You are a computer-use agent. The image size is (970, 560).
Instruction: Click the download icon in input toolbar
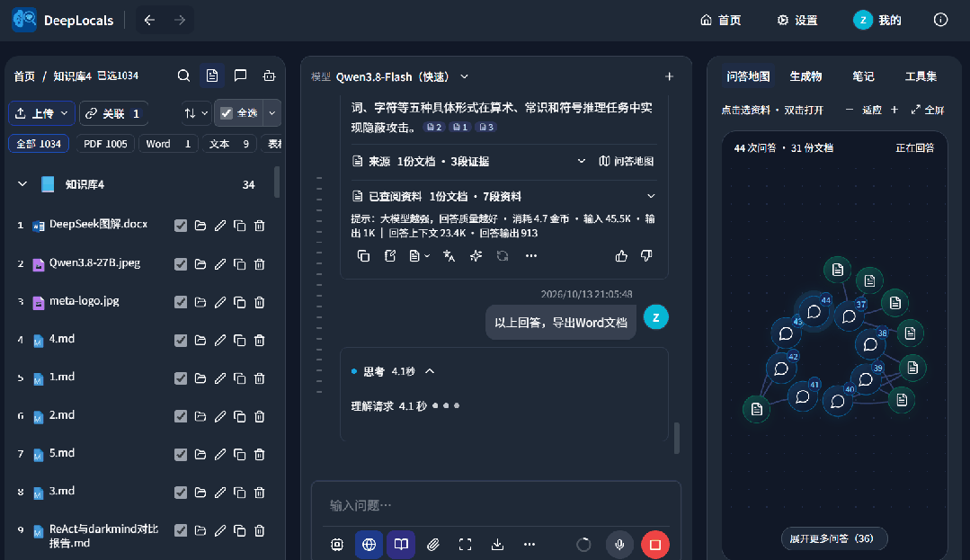[x=497, y=545]
